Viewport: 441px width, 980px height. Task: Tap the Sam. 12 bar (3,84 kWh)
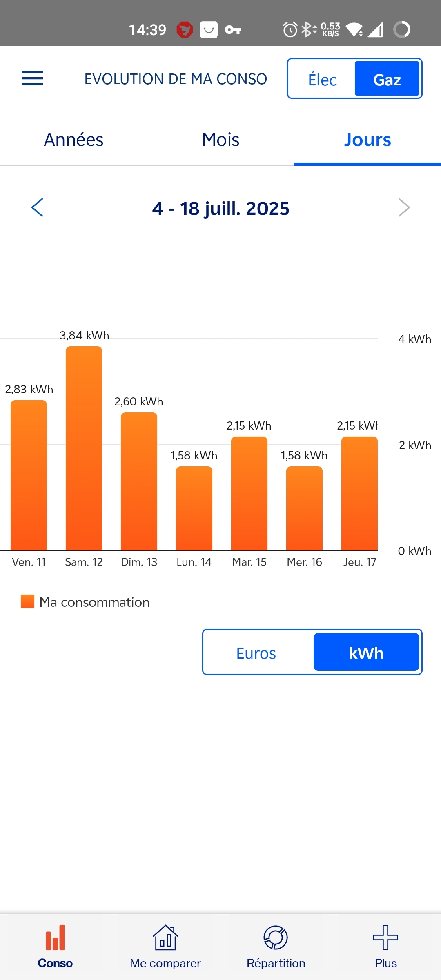84,448
